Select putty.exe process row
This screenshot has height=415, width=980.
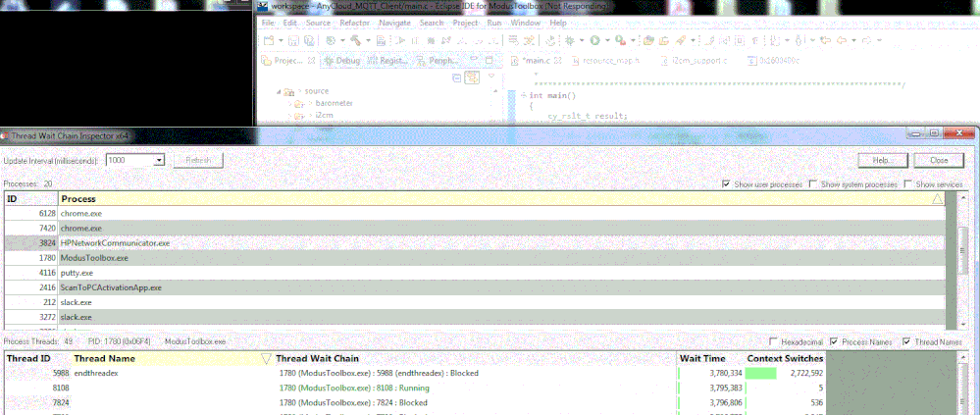[475, 273]
